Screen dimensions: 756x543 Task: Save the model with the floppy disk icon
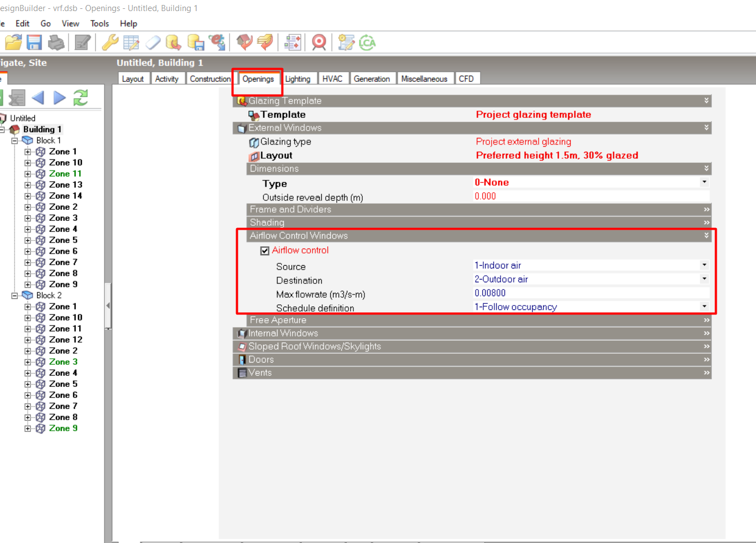tap(34, 43)
